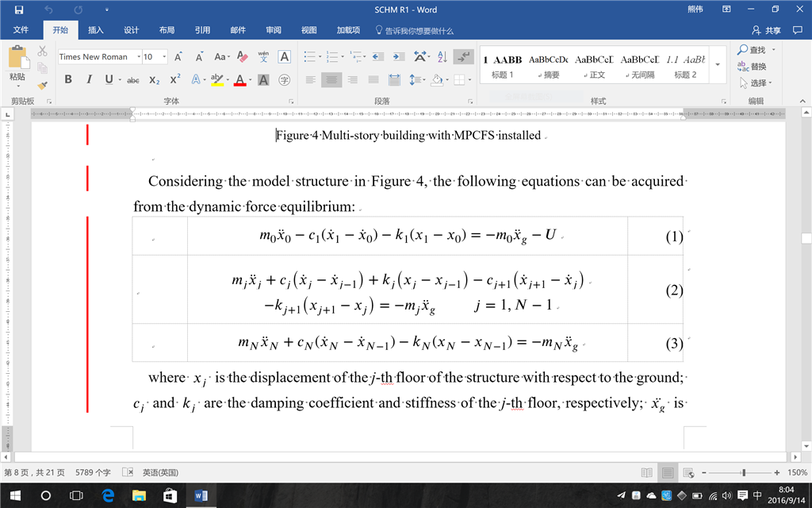Viewport: 812px width, 508px height.
Task: Switch to the 插入 (Insert) tab
Action: click(x=96, y=30)
